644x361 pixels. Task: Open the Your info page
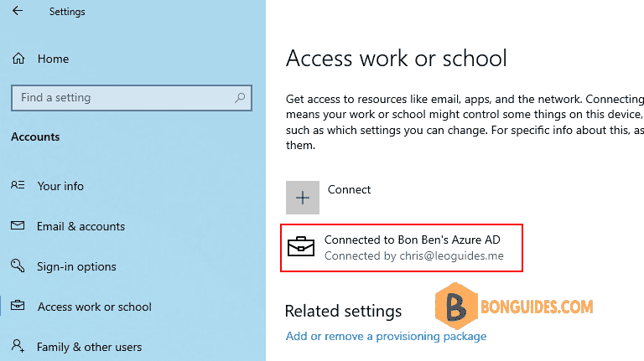[x=60, y=186]
